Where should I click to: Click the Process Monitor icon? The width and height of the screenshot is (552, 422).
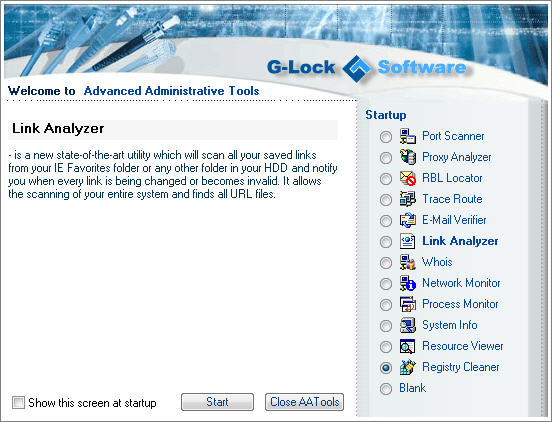(408, 304)
